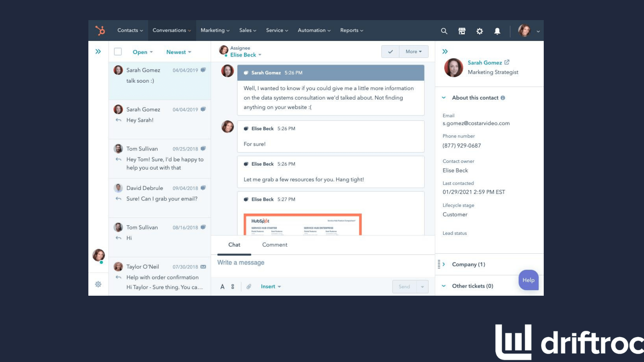Click the attachment paperclip icon
The width and height of the screenshot is (644, 362).
point(249,286)
